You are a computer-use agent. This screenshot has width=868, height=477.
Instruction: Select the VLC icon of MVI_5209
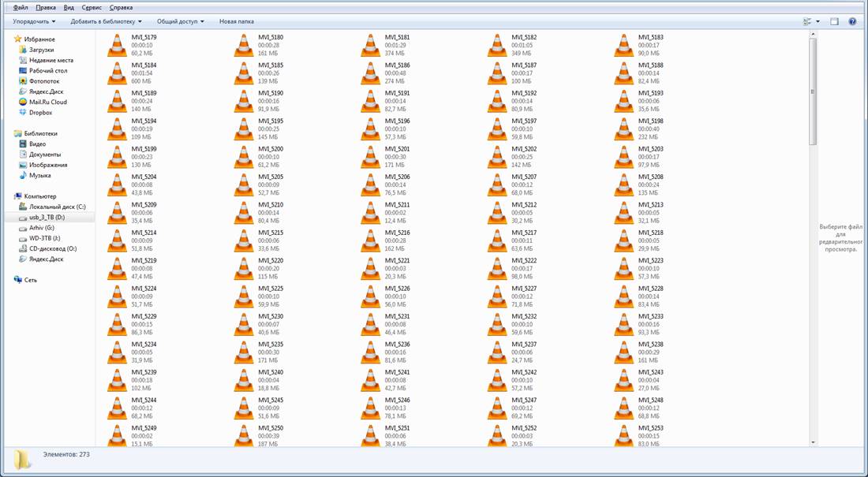click(117, 213)
